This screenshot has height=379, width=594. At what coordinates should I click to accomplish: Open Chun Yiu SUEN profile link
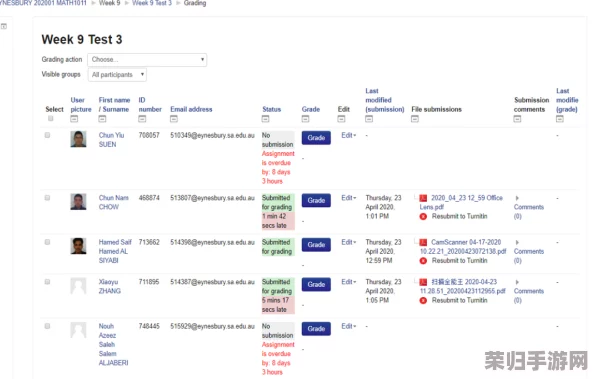point(111,140)
